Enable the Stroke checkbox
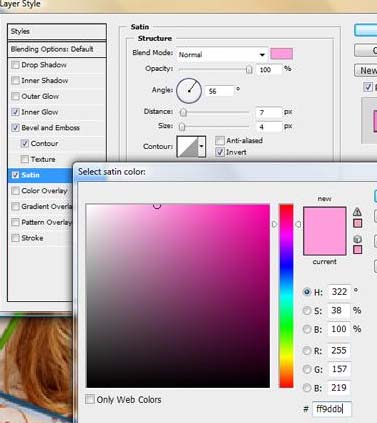This screenshot has height=423, width=377. 15,238
